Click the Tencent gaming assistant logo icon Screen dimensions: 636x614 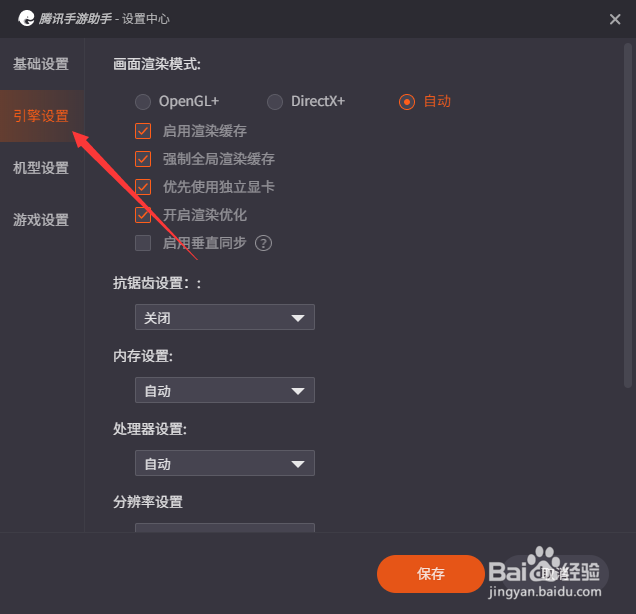pyautogui.click(x=26, y=18)
